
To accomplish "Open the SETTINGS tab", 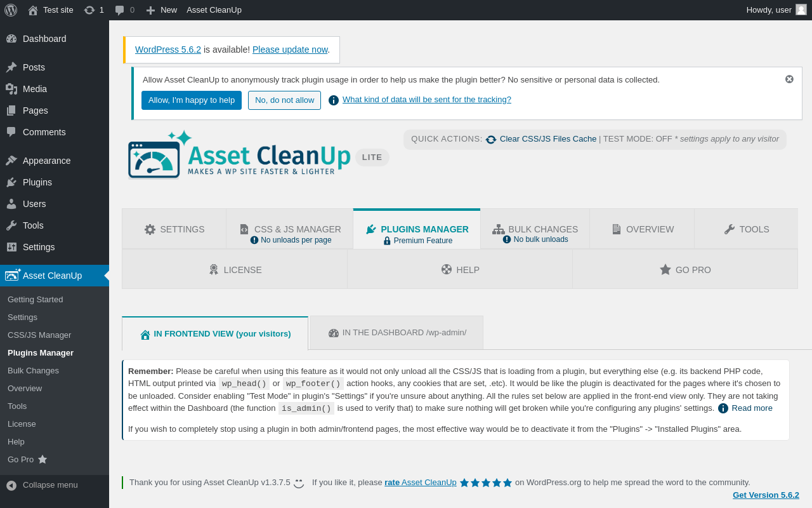I will [x=174, y=229].
